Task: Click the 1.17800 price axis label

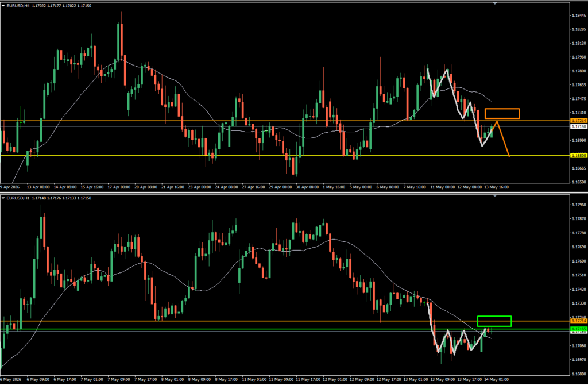Action: [x=579, y=71]
